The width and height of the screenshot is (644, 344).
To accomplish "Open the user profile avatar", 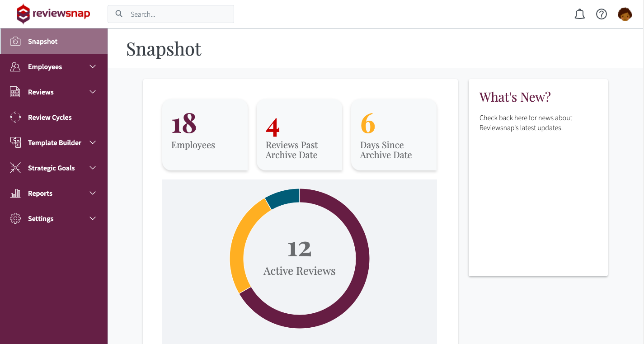I will [x=625, y=14].
